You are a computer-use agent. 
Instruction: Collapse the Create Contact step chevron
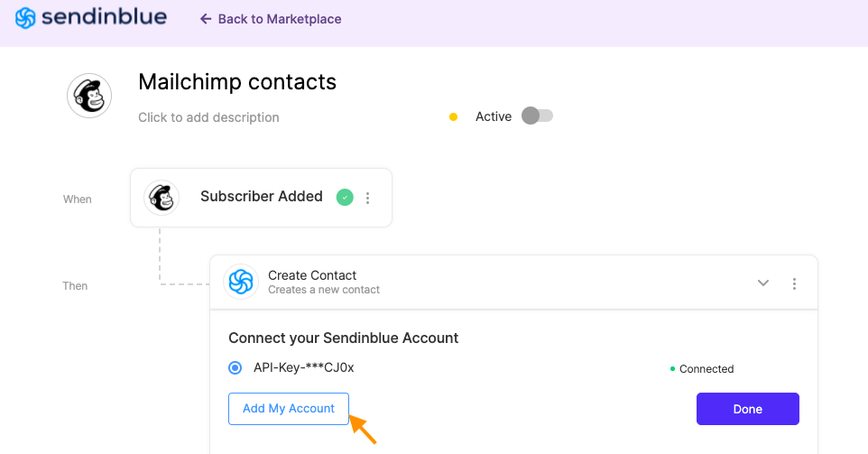pos(763,283)
